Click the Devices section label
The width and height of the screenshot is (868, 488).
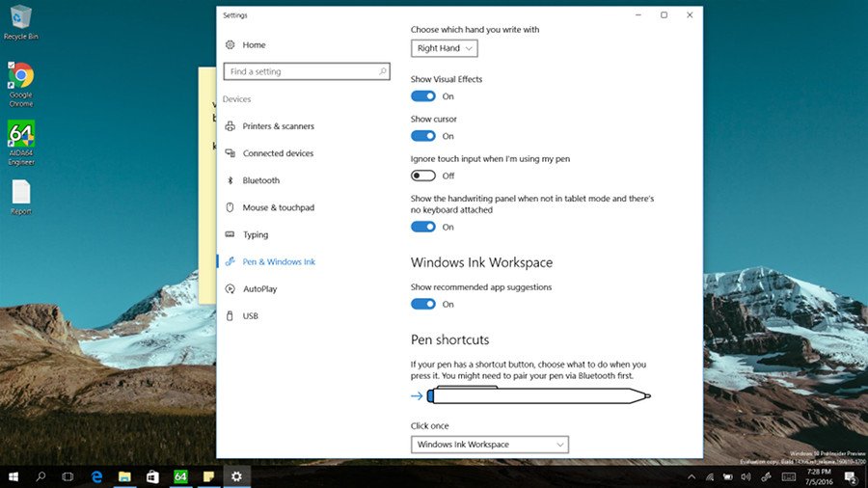(x=236, y=99)
